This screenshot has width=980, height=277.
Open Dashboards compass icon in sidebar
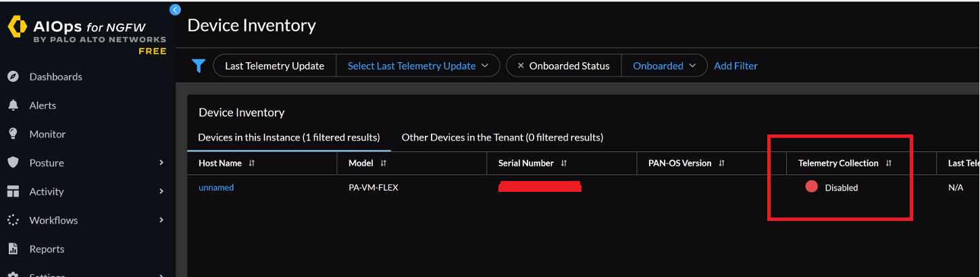(13, 76)
